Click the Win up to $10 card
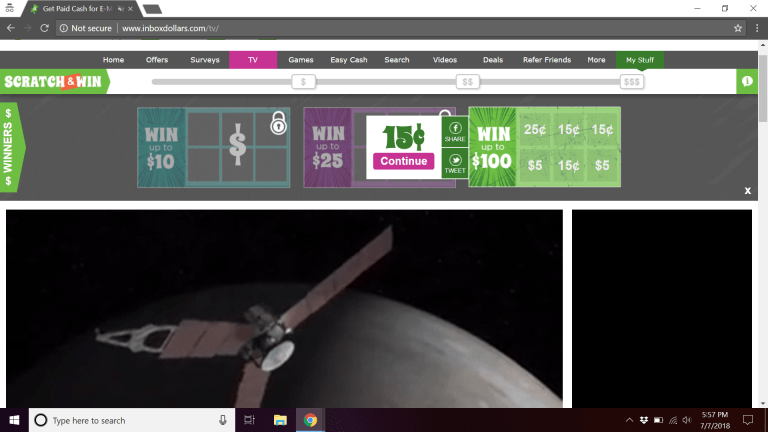Viewport: 768px width, 432px height. coord(214,147)
